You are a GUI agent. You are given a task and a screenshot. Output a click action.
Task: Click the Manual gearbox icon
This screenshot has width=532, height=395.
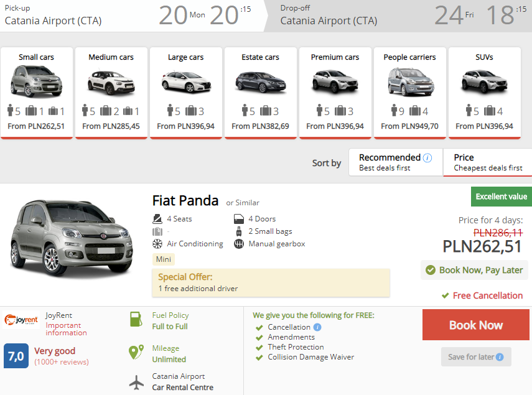point(239,244)
